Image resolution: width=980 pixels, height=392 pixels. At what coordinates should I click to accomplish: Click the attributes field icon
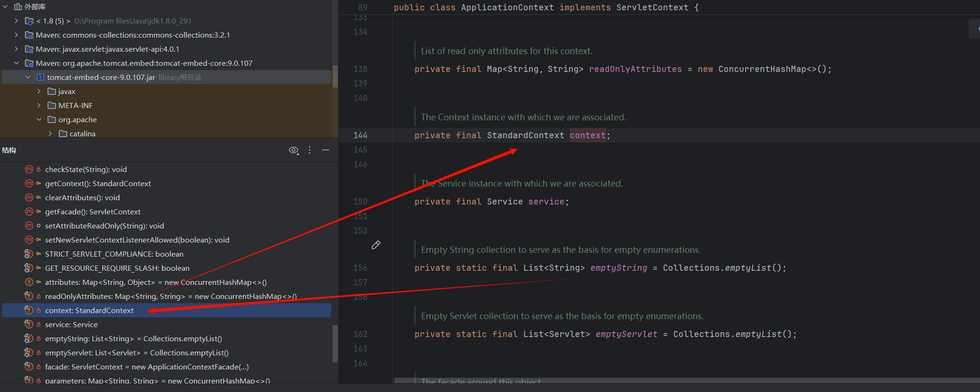click(29, 282)
